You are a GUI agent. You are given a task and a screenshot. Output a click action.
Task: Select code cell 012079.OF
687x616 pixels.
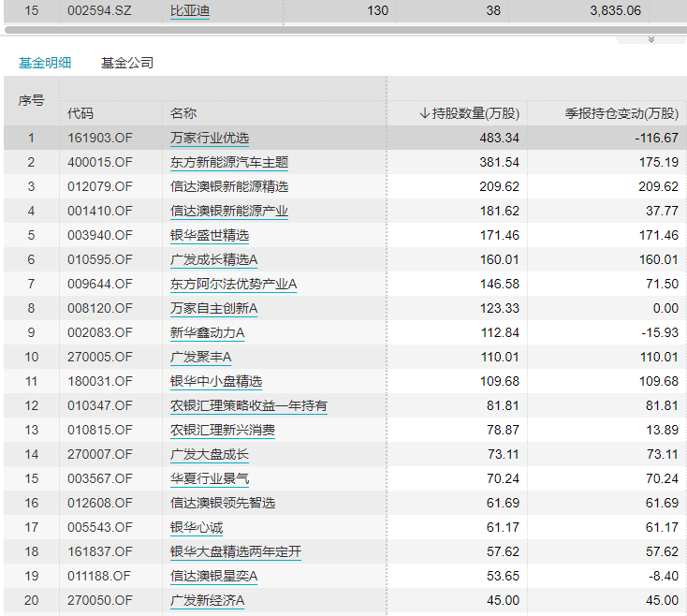pos(100,186)
